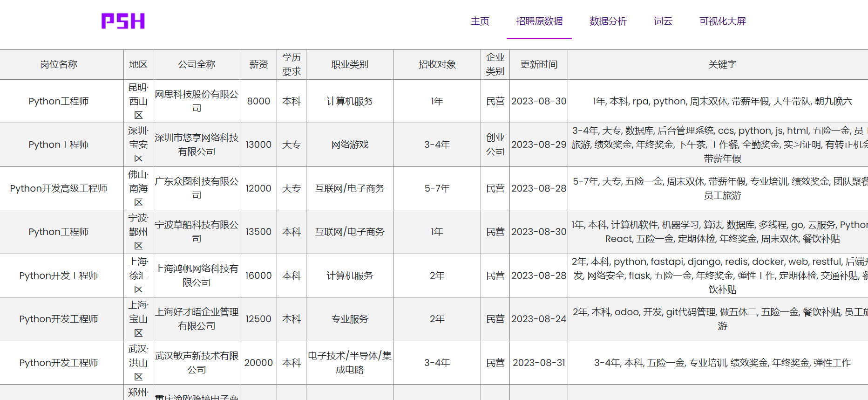This screenshot has width=868, height=400.
Task: Click the 5-7年 experience cell
Action: 437,188
